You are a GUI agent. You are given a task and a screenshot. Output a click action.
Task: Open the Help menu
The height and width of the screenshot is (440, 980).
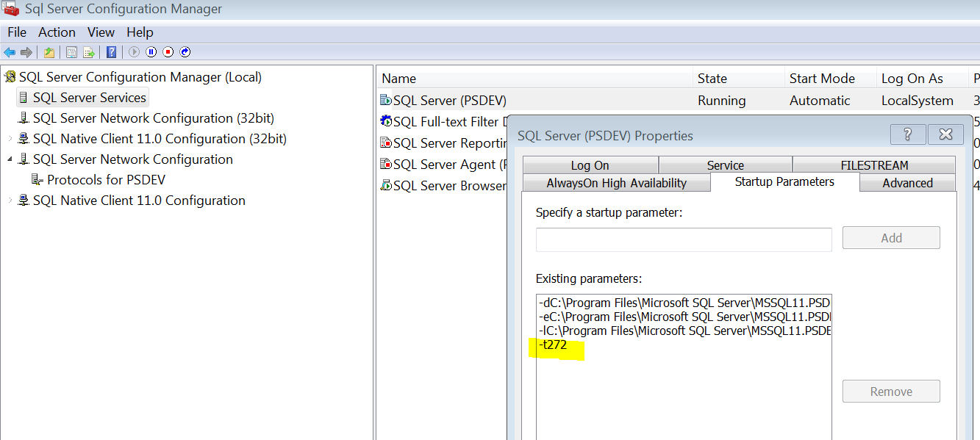point(140,32)
